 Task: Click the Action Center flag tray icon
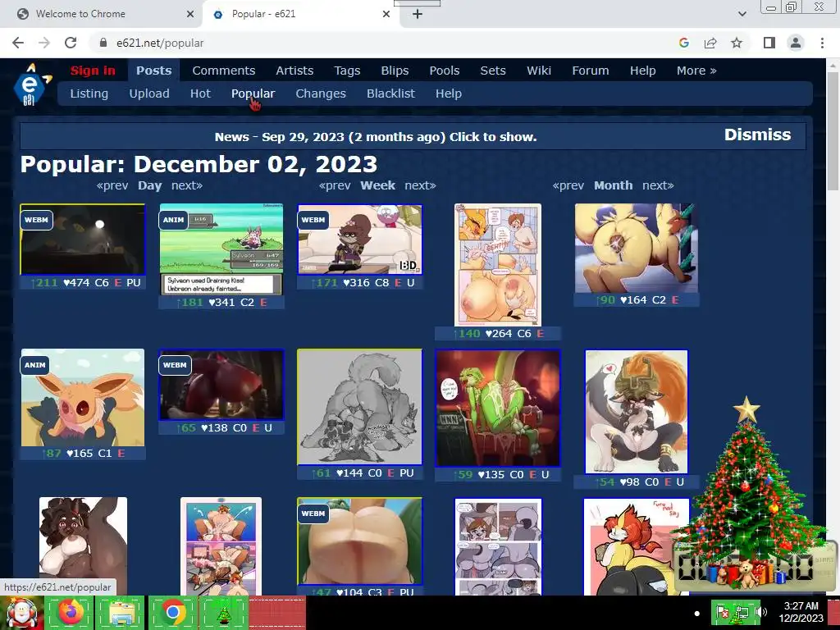(x=722, y=612)
